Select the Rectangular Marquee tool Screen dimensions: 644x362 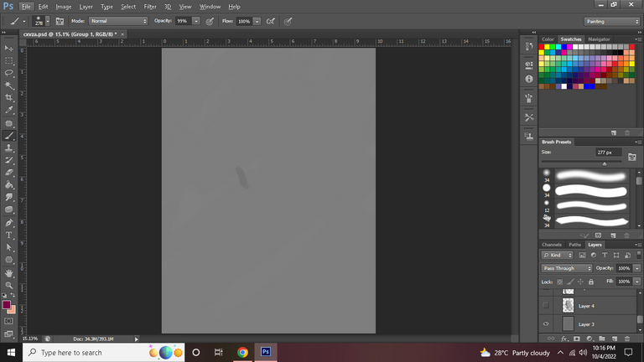8,60
